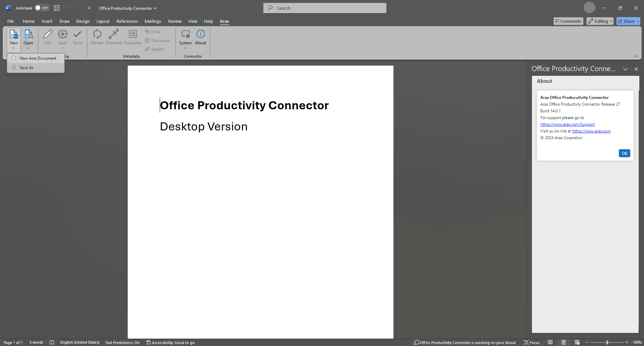The height and width of the screenshot is (346, 644).
Task: Open the File menu
Action: coord(10,21)
